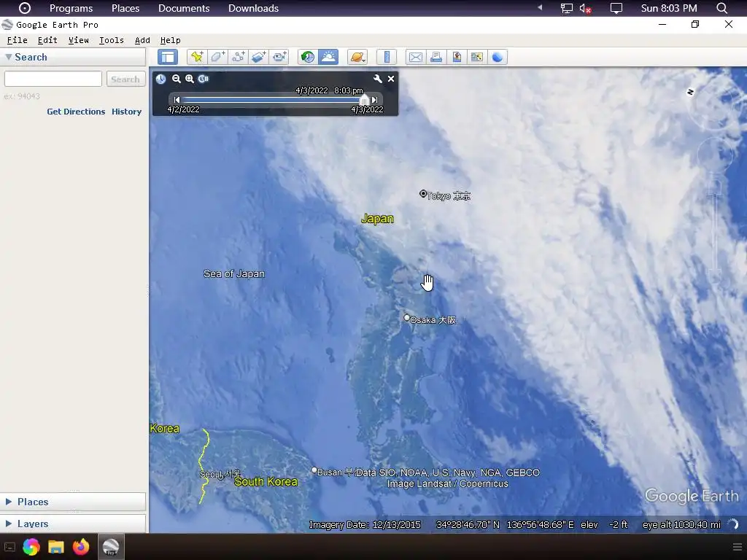747x560 pixels.
Task: Click the muted volume icon in tray
Action: (x=586, y=8)
